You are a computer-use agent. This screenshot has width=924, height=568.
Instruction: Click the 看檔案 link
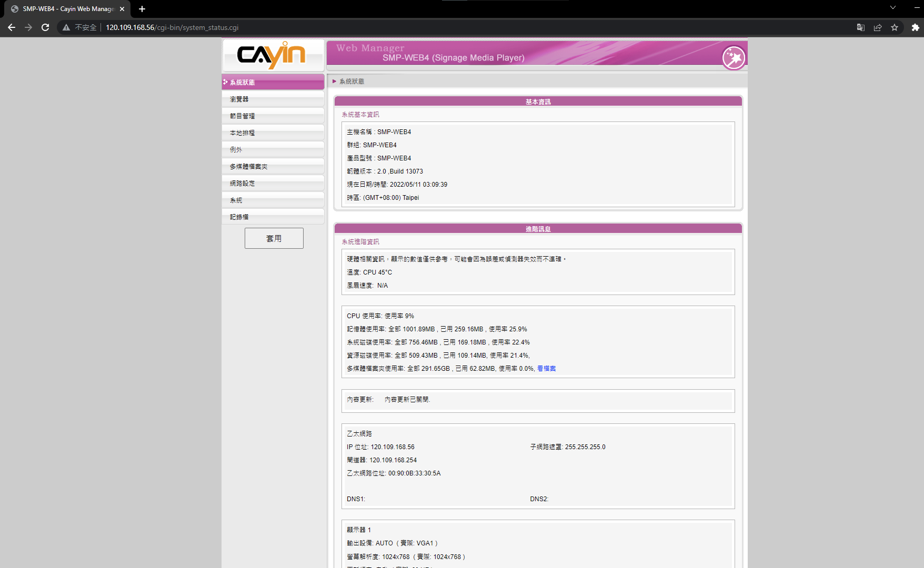point(546,369)
